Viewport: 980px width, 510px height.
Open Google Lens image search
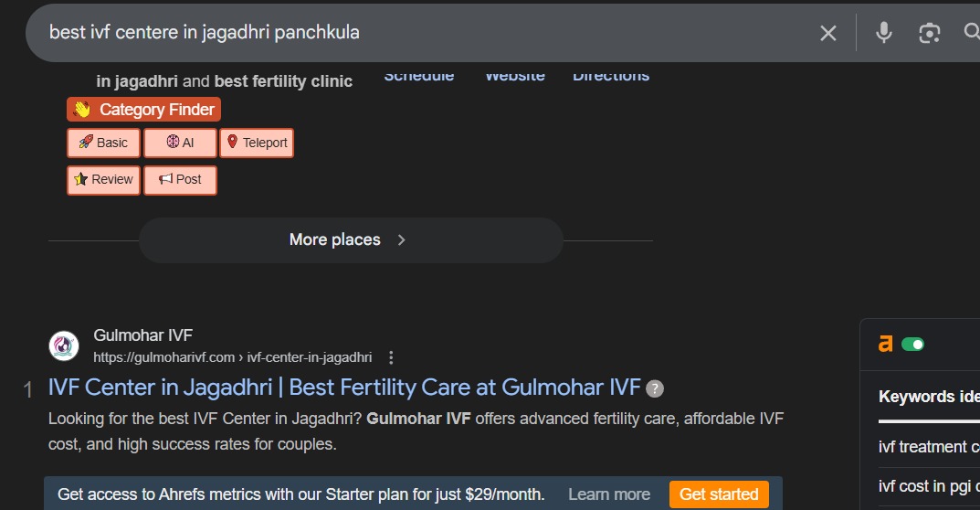929,33
